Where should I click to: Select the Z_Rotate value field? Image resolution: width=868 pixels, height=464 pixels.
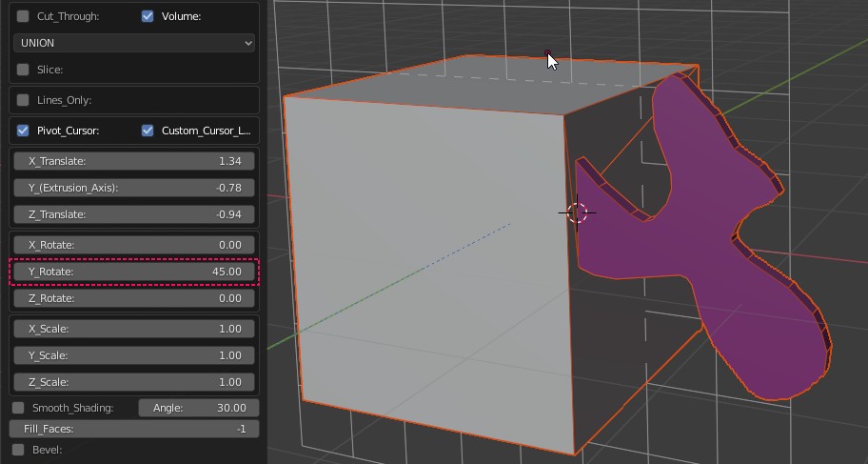click(134, 298)
